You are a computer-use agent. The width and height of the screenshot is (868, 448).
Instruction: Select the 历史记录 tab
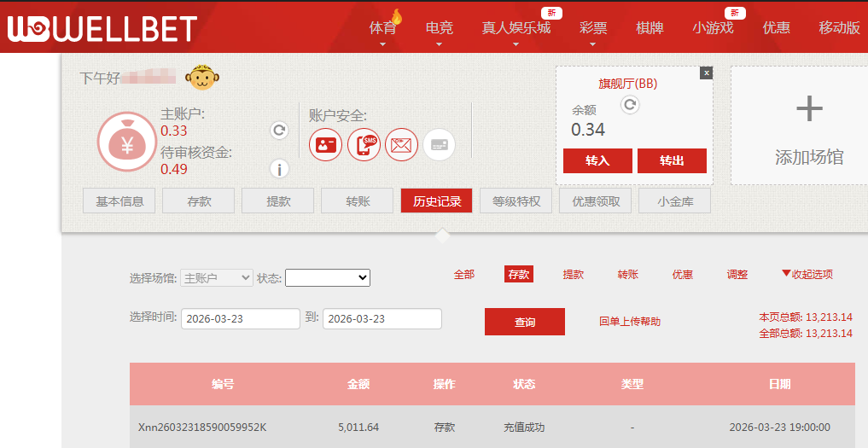437,201
